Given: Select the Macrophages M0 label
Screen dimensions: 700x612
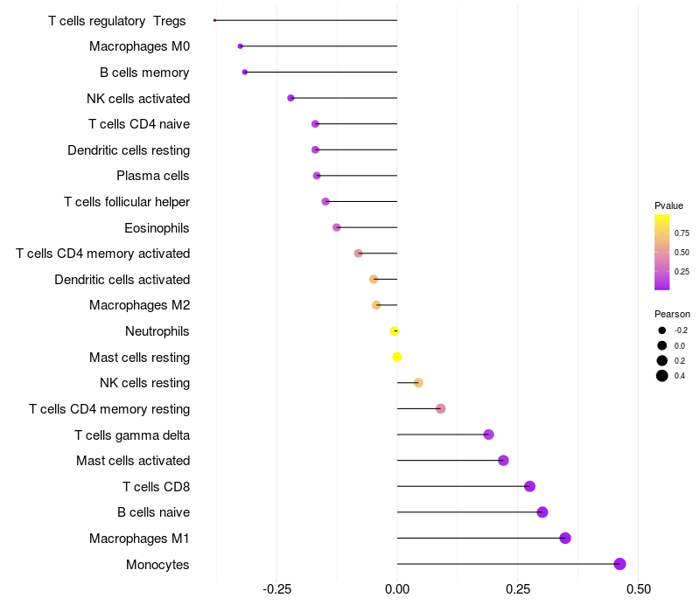Looking at the screenshot, I should [x=139, y=46].
